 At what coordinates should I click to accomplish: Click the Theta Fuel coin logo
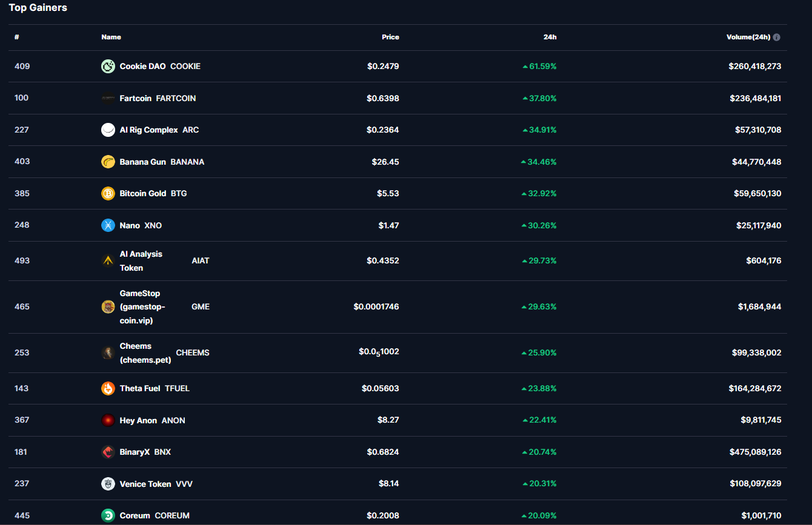(108, 389)
